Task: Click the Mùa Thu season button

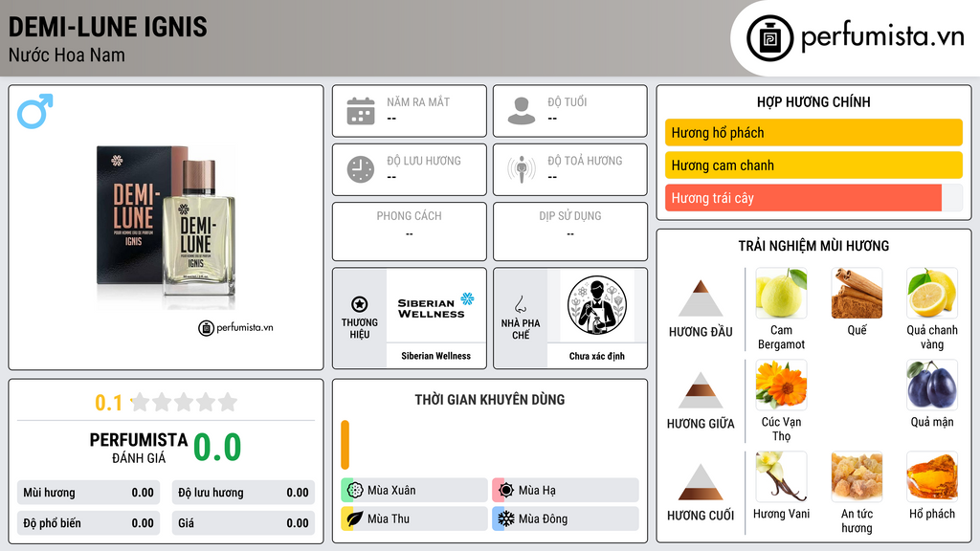Action: coord(414,518)
